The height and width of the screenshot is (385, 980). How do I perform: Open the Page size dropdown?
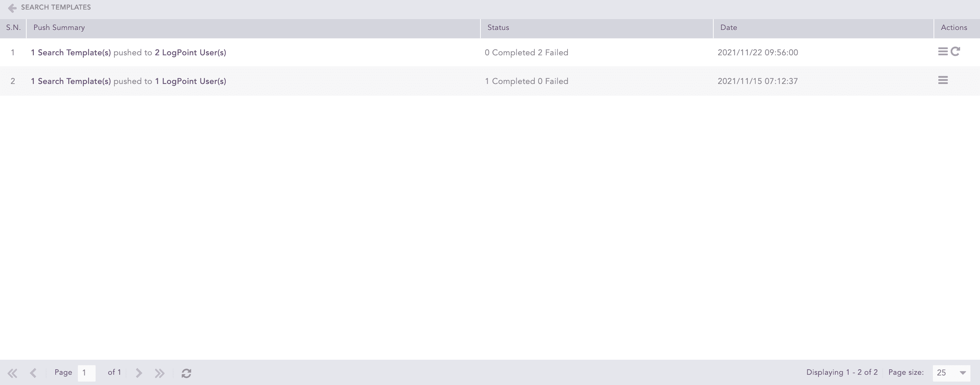962,373
